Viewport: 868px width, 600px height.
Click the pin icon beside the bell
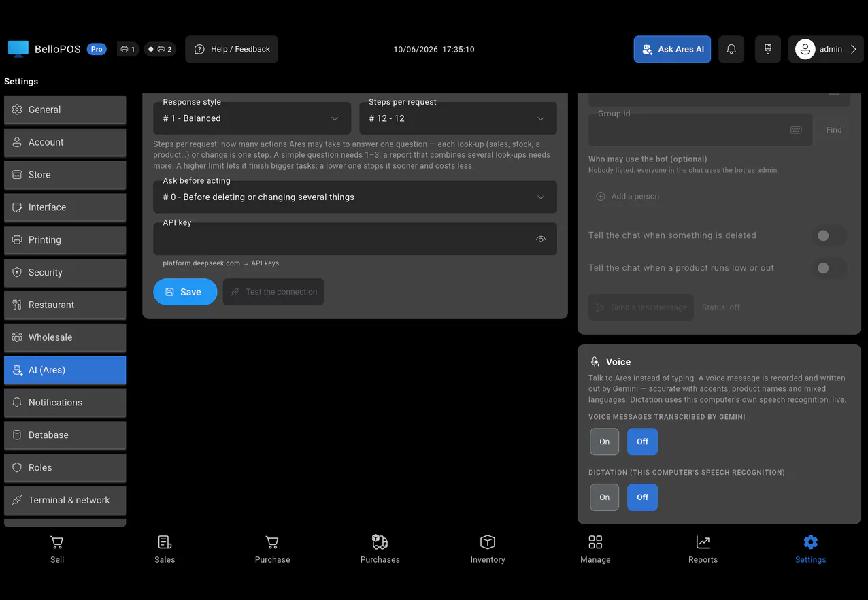[x=767, y=49]
